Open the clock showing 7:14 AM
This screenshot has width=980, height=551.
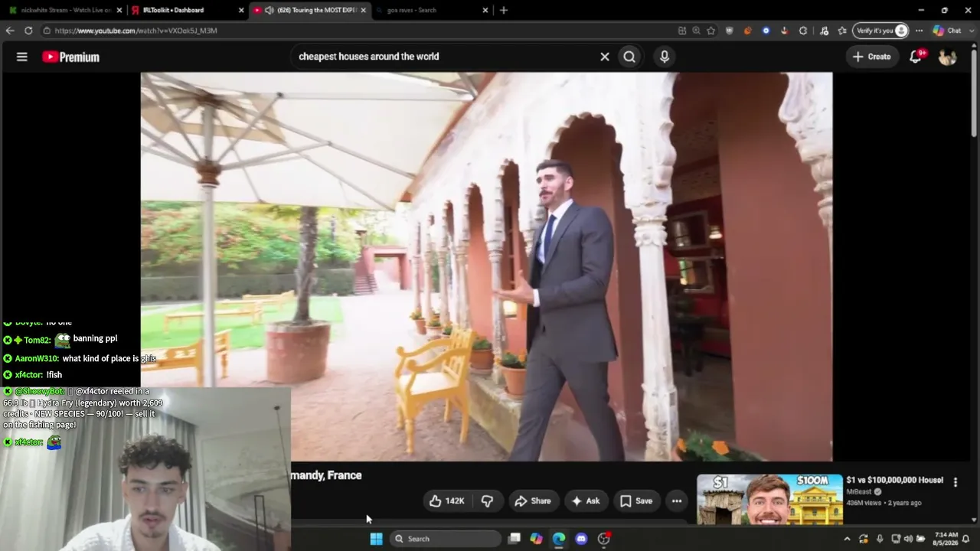946,539
